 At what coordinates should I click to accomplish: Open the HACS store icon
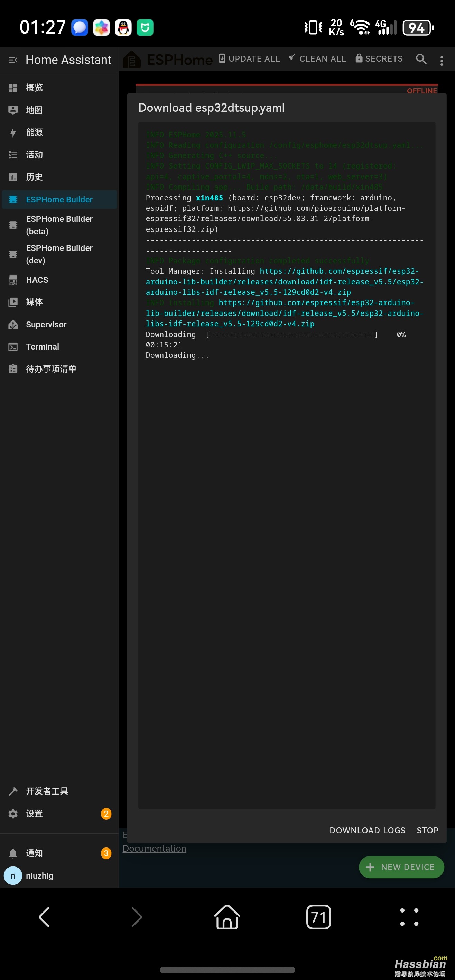13,280
